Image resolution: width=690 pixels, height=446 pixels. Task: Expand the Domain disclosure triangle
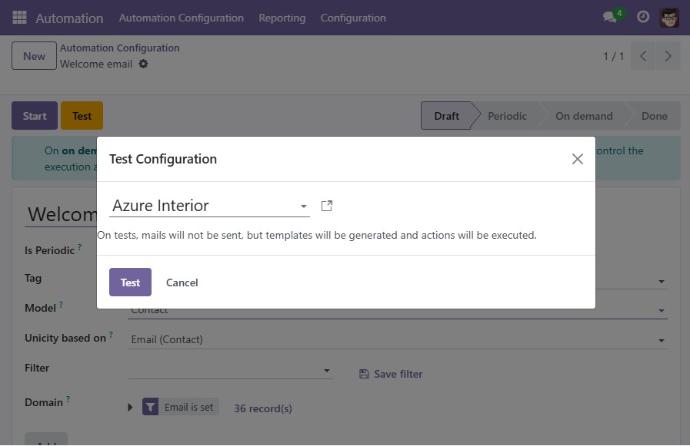point(130,407)
